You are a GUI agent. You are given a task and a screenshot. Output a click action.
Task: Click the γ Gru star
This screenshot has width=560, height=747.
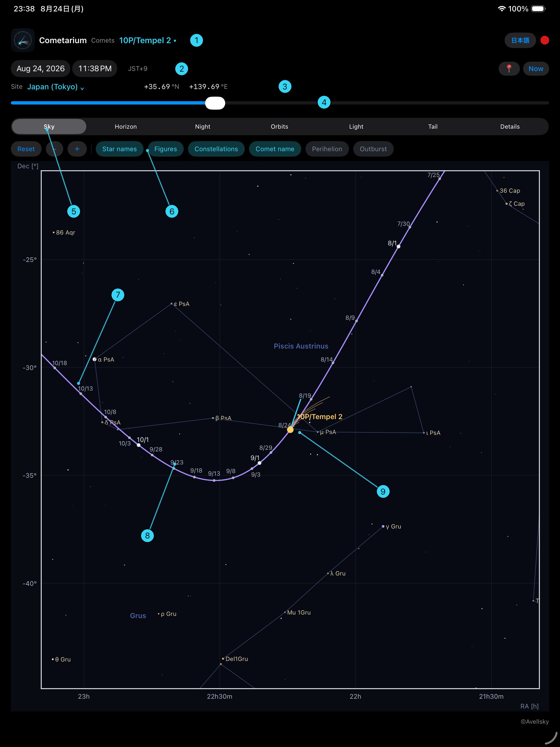pyautogui.click(x=383, y=527)
